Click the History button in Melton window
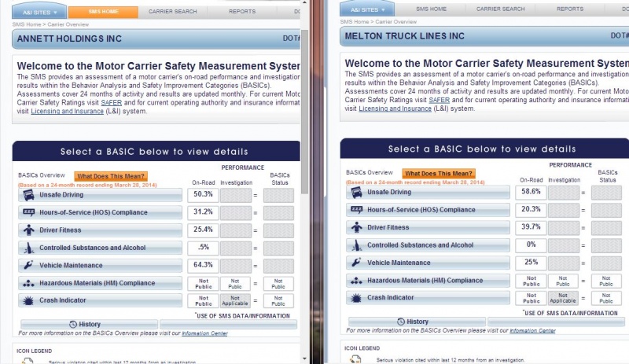The height and width of the screenshot is (364, 629). [417, 322]
